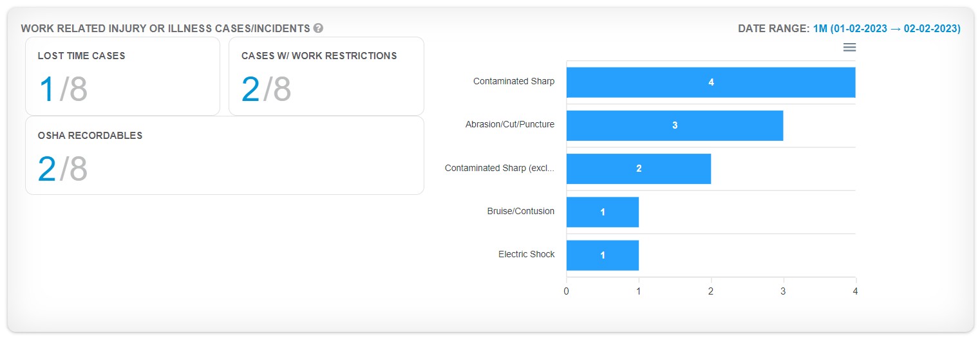Click the Abrasion/Cut/Puncture axis label
980x337 pixels.
tap(509, 125)
